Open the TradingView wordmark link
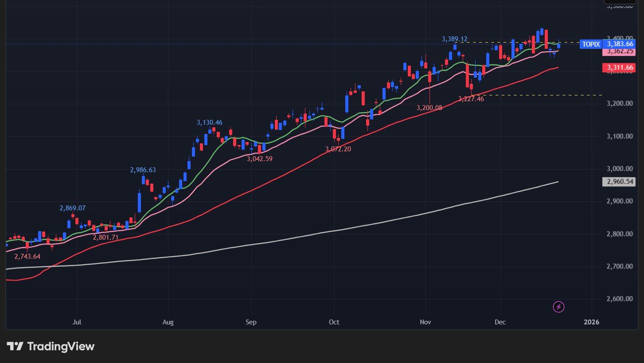The height and width of the screenshot is (363, 644). 61,346
